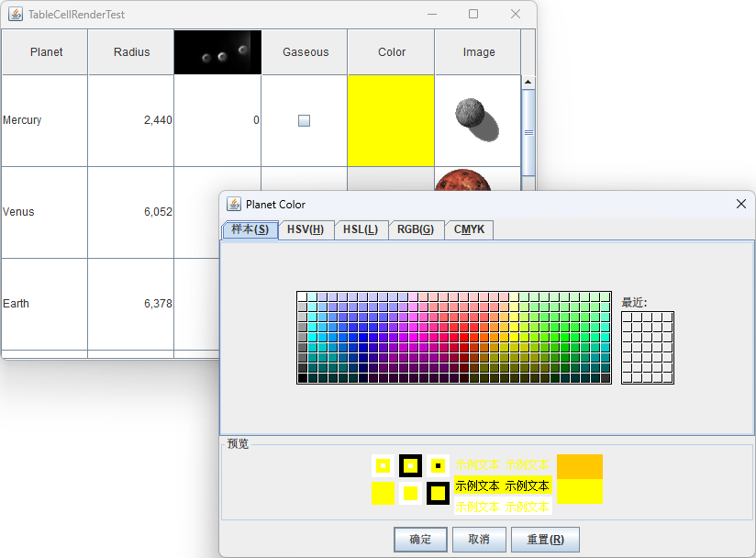The width and height of the screenshot is (756, 558).
Task: Maximize the TableCellRenderTest window
Action: tap(473, 14)
